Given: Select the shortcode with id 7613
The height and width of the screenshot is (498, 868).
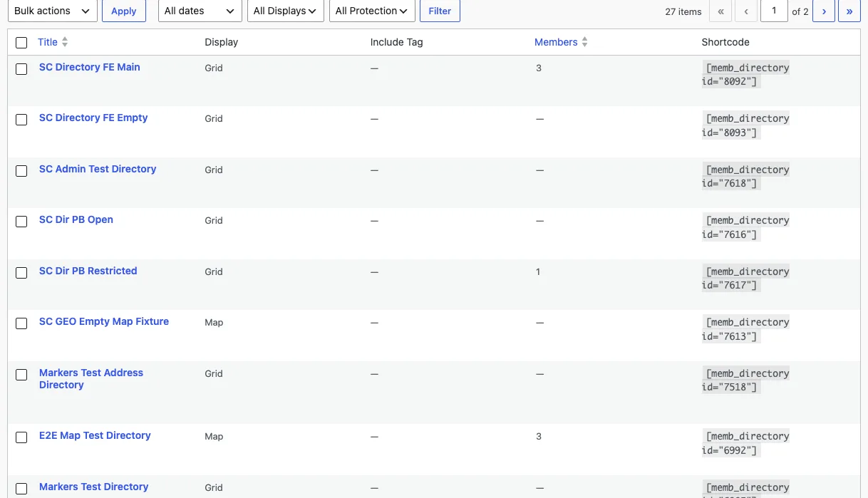Looking at the screenshot, I should 745,329.
